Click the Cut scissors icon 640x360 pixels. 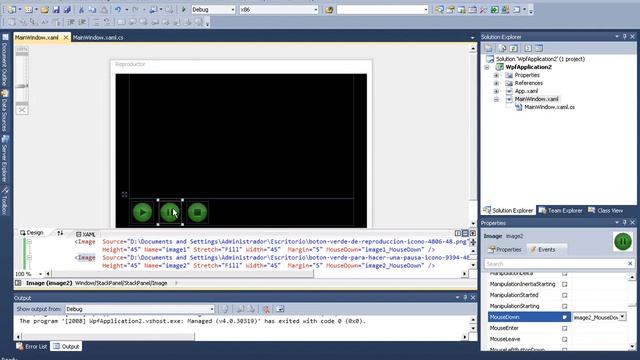pyautogui.click(x=81, y=10)
